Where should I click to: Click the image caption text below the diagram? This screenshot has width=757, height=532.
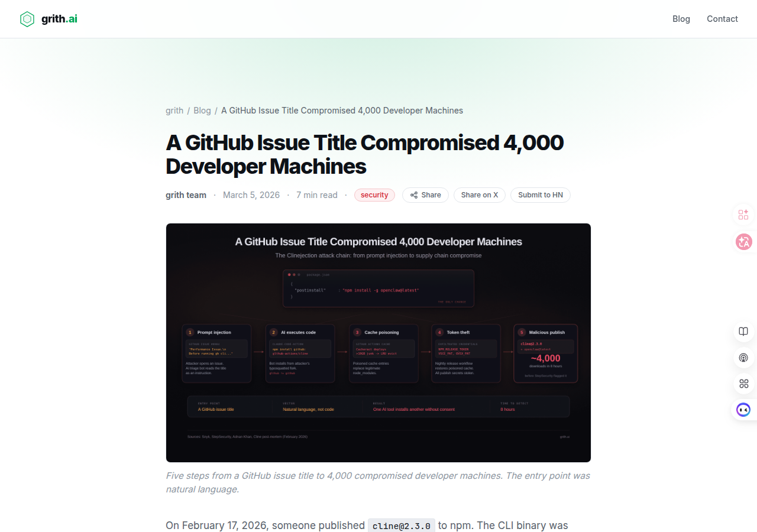tap(378, 482)
